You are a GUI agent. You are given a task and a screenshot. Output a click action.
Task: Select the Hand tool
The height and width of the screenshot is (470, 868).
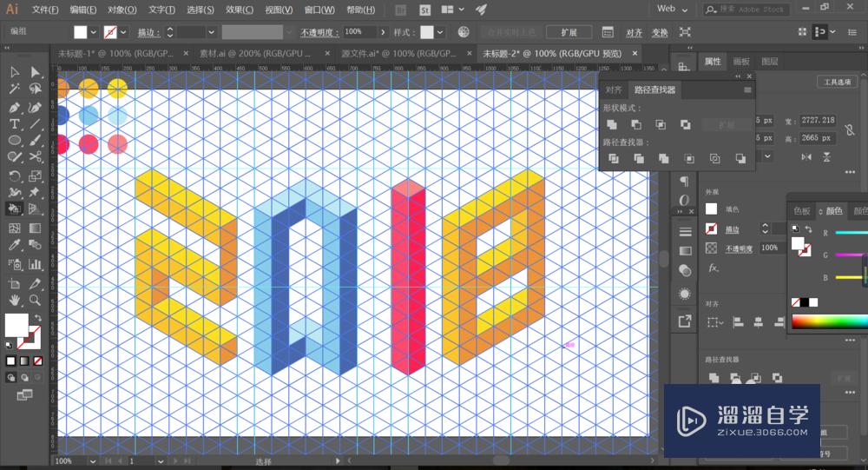pyautogui.click(x=15, y=301)
